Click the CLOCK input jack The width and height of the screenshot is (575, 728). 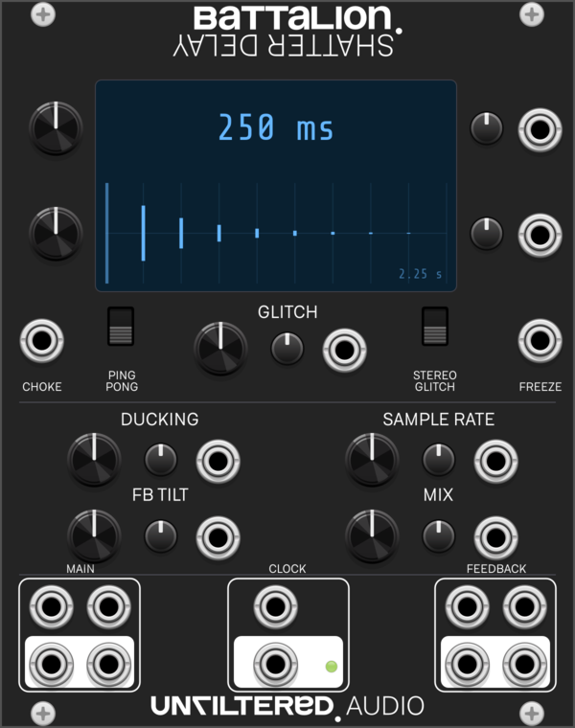275,606
